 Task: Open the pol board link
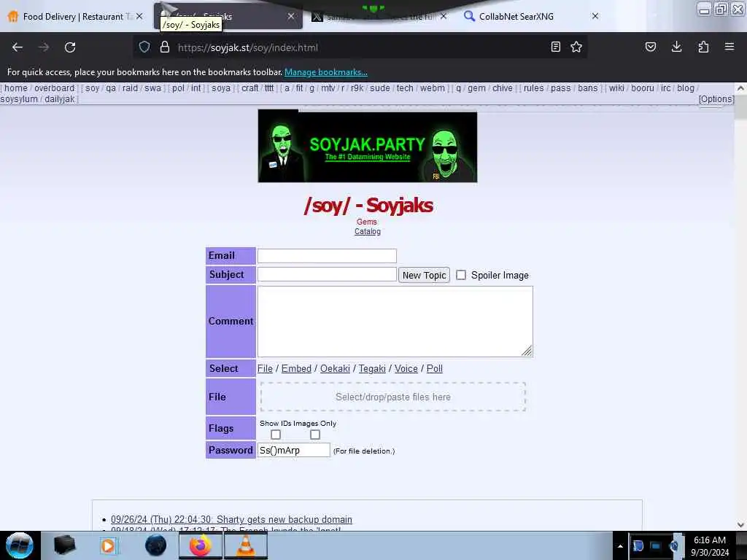pyautogui.click(x=178, y=88)
